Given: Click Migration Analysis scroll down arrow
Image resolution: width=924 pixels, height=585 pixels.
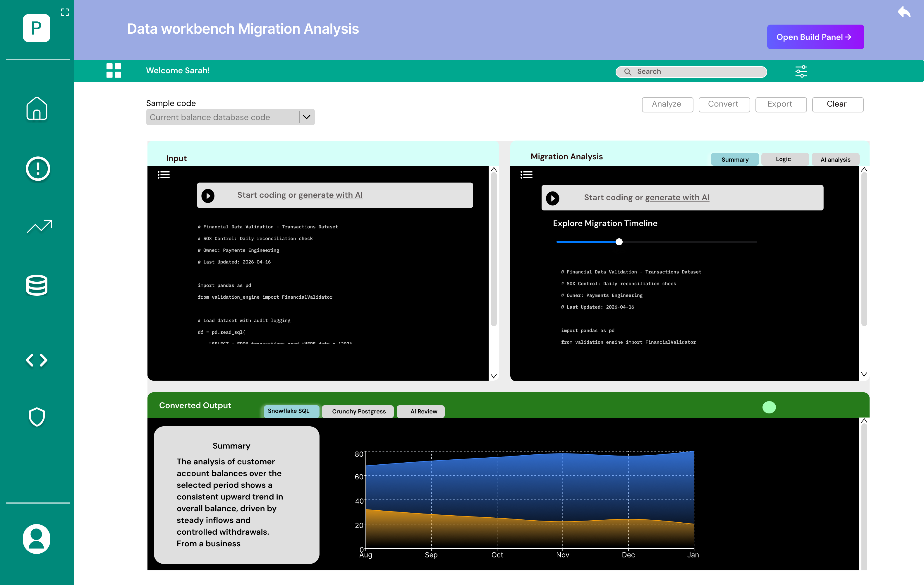Looking at the screenshot, I should click(x=864, y=374).
